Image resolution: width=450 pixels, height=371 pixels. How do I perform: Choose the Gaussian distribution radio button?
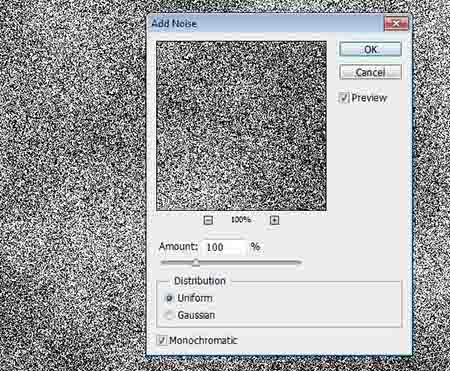(x=169, y=315)
